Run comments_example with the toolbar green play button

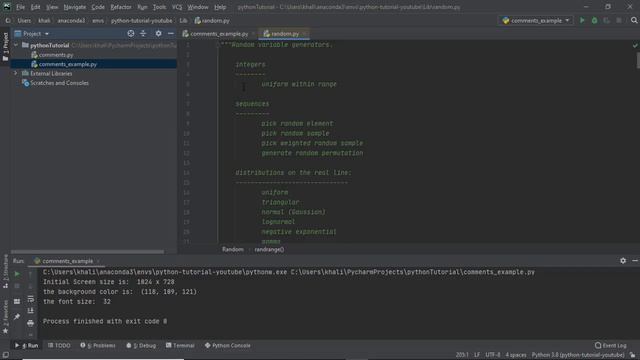582,20
